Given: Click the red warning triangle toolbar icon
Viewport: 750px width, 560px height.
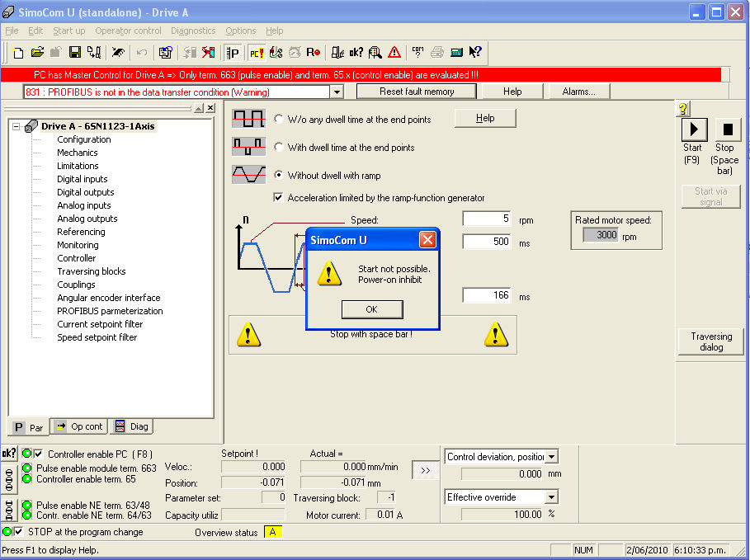Looking at the screenshot, I should coord(394,52).
